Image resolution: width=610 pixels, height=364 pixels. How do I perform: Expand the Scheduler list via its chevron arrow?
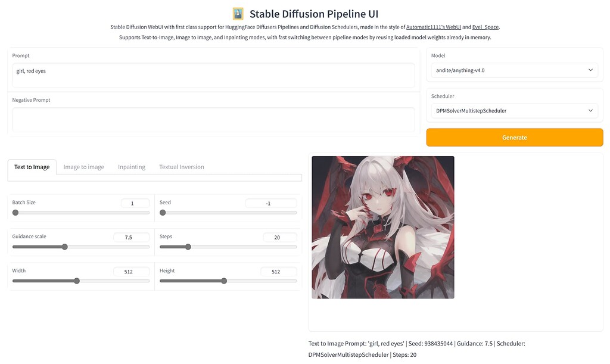(x=590, y=110)
